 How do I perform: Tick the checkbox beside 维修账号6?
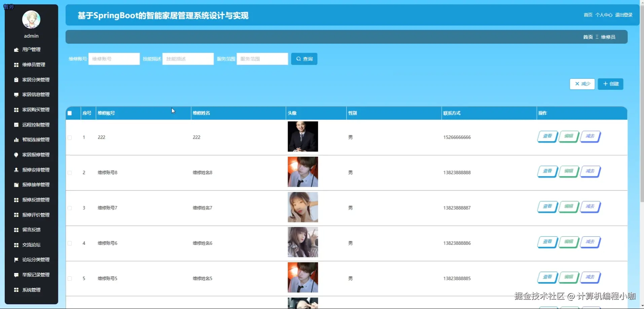[x=70, y=243]
